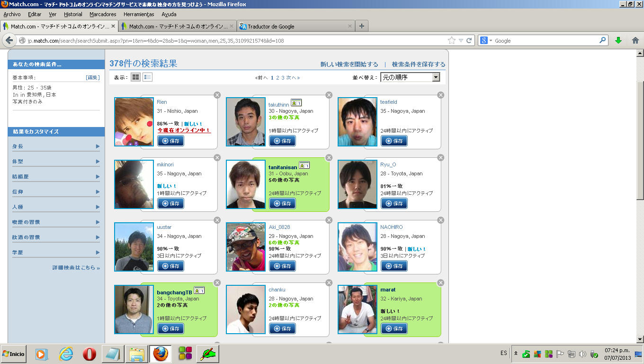Save Aki_0828's profile with 保存

click(283, 266)
